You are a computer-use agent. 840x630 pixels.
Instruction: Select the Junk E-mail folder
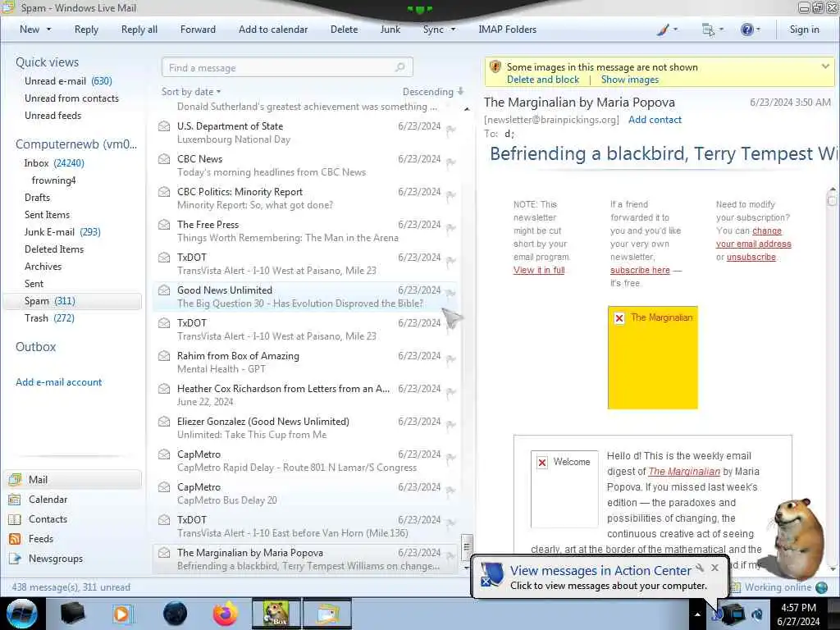tap(62, 232)
